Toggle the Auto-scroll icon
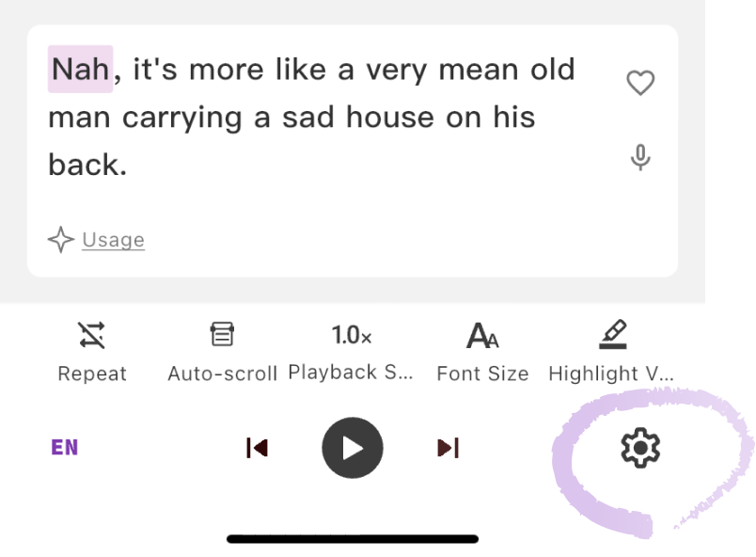This screenshot has height=557, width=756. click(222, 335)
